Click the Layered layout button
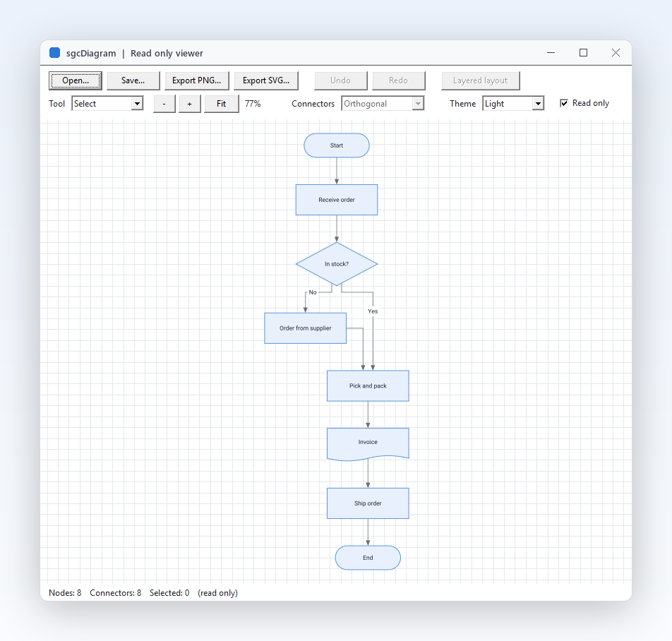 (x=481, y=80)
